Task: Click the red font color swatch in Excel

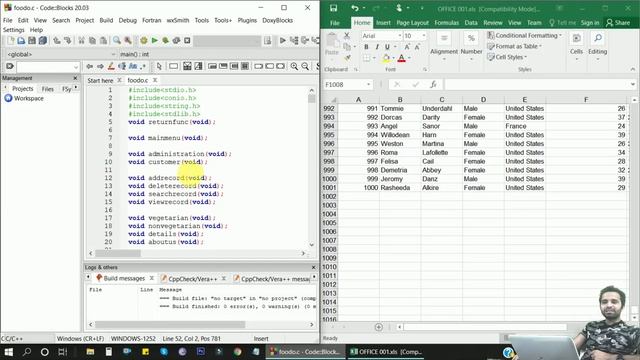Action: pyautogui.click(x=402, y=58)
